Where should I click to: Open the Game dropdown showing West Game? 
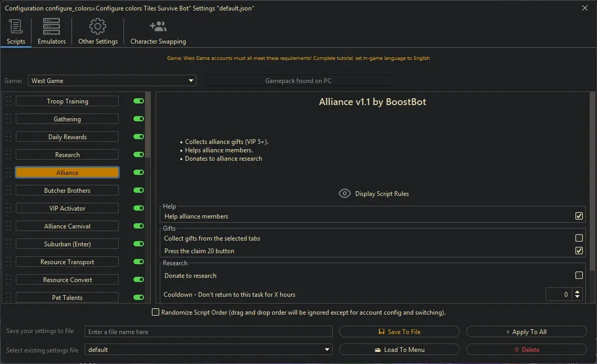click(x=112, y=81)
